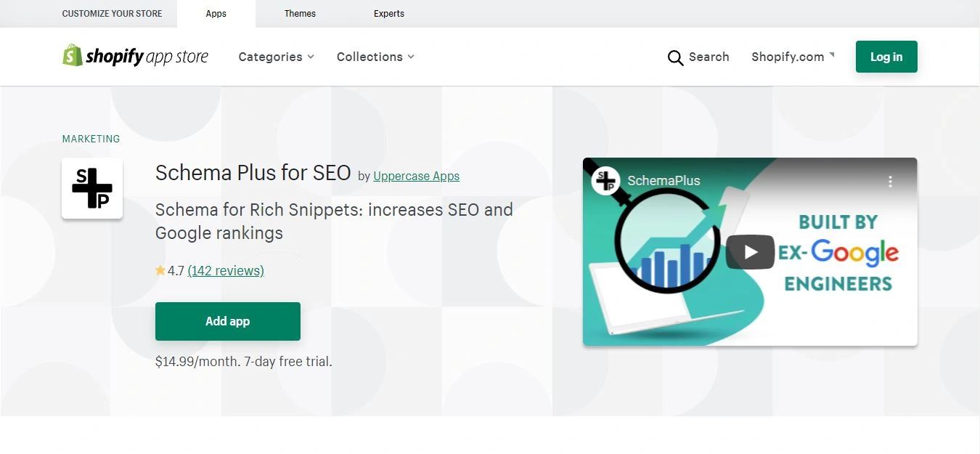The height and width of the screenshot is (454, 980).
Task: Click the SchemaPlus video title
Action: [x=663, y=181]
